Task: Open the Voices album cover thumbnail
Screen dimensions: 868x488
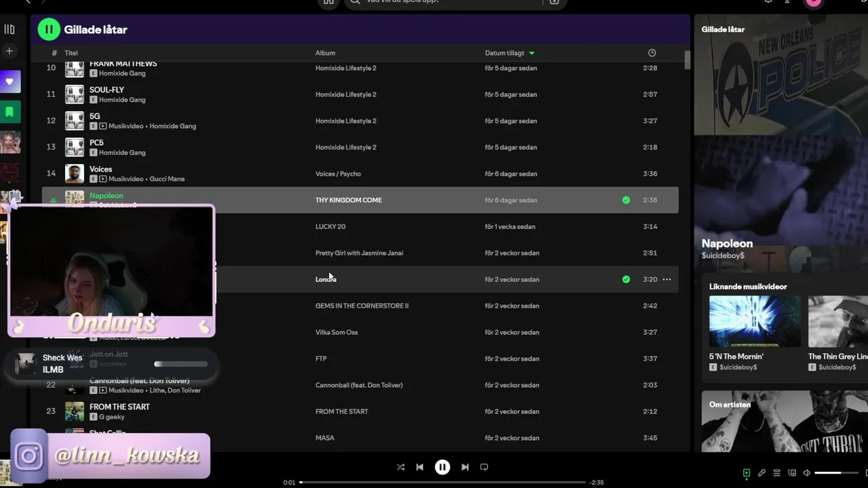Action: pyautogui.click(x=75, y=174)
